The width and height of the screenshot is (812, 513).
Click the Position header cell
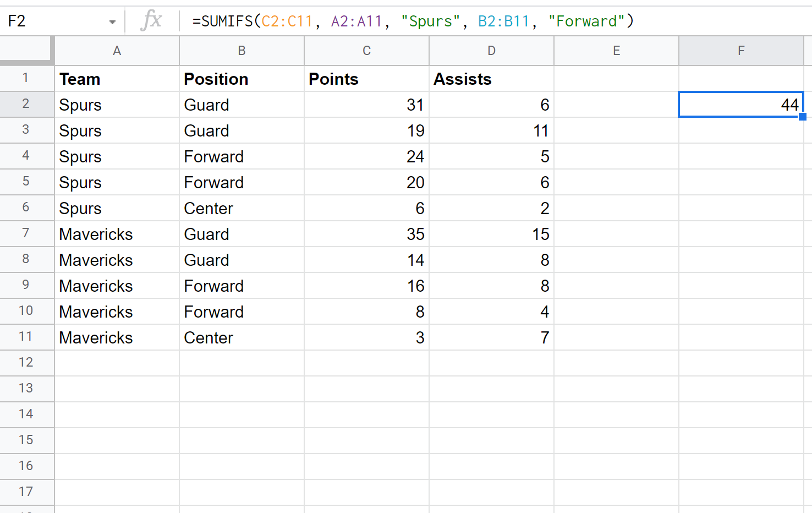pyautogui.click(x=242, y=79)
